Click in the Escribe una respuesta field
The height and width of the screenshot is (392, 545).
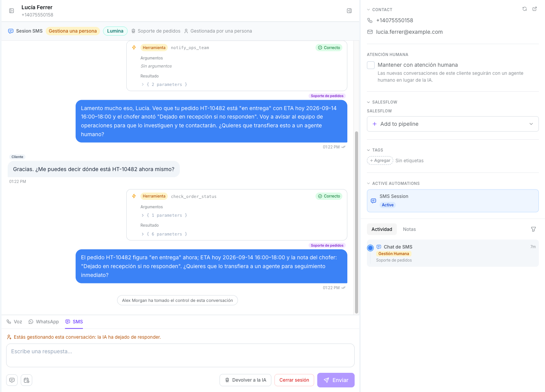coord(180,355)
